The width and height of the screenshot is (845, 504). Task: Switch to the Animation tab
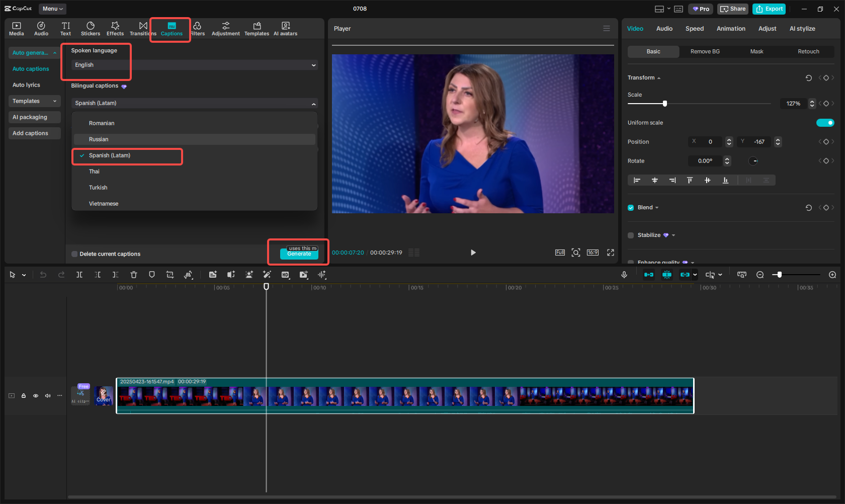click(x=731, y=29)
